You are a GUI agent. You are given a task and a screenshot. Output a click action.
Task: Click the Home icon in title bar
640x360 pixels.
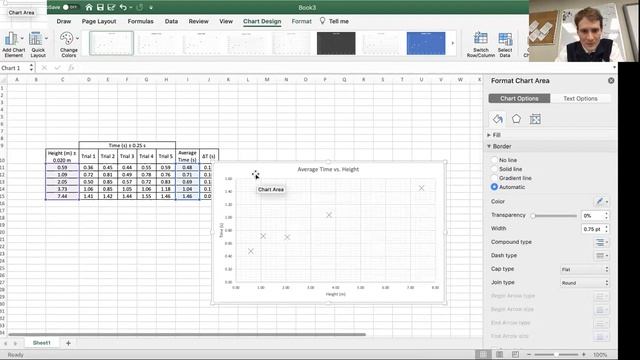[x=89, y=7]
